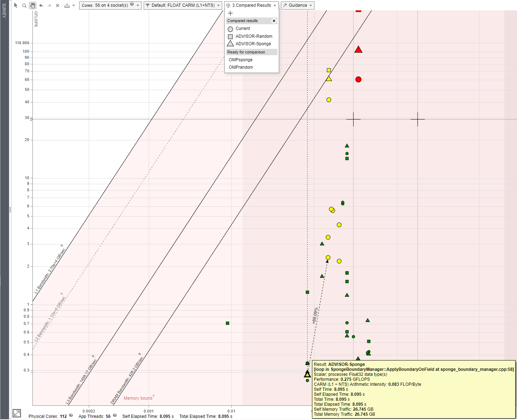Click question mark above L3 Bandwidth label
The width and height of the screenshot is (517, 420).
[x=93, y=357]
